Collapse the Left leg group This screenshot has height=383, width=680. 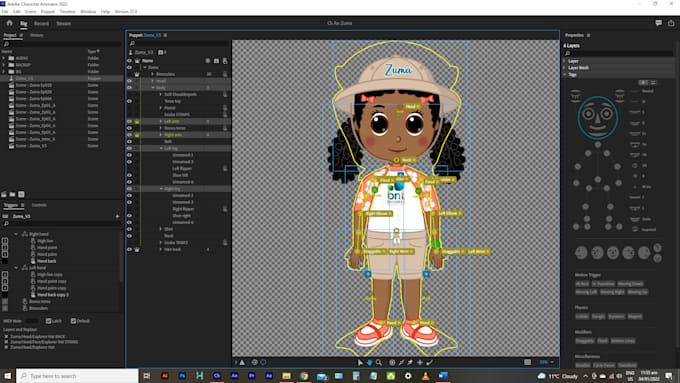coord(161,148)
